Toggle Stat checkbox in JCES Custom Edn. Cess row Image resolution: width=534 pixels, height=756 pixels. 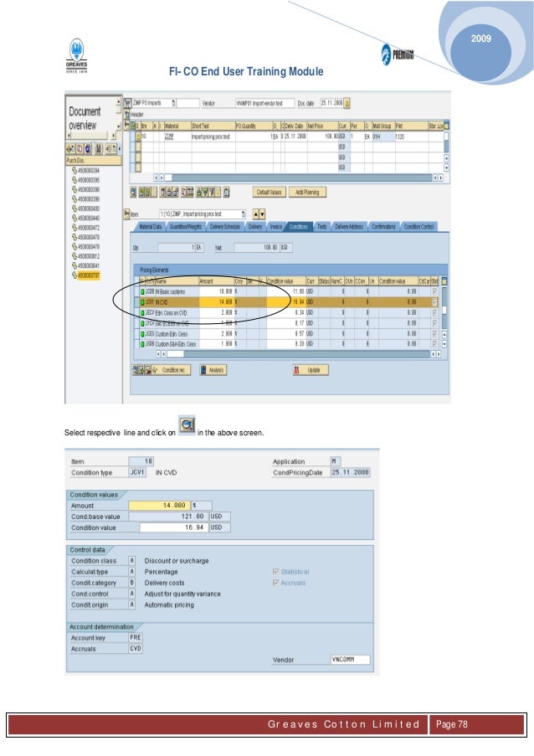pos(434,334)
